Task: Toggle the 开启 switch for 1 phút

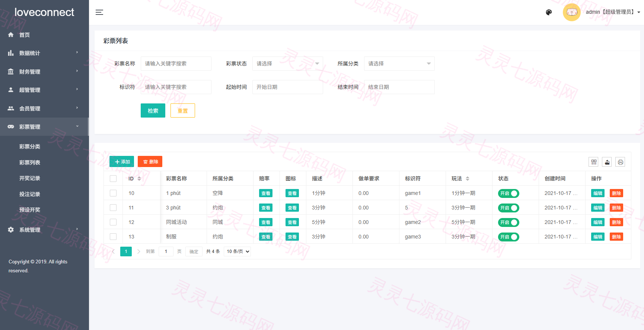Action: (x=508, y=193)
